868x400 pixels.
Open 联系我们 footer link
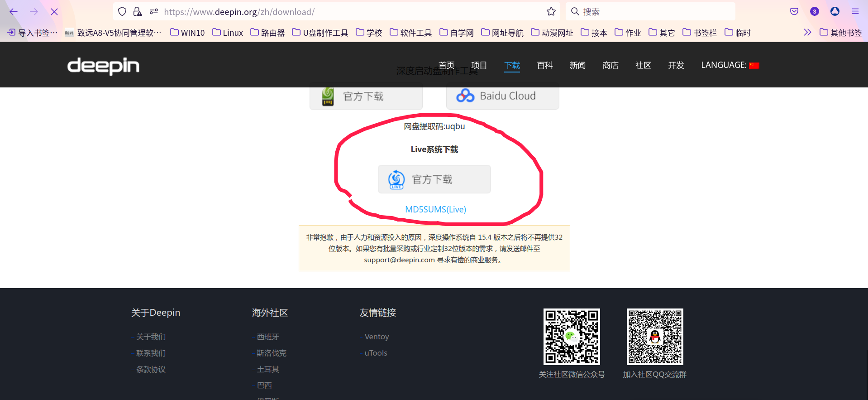click(151, 353)
